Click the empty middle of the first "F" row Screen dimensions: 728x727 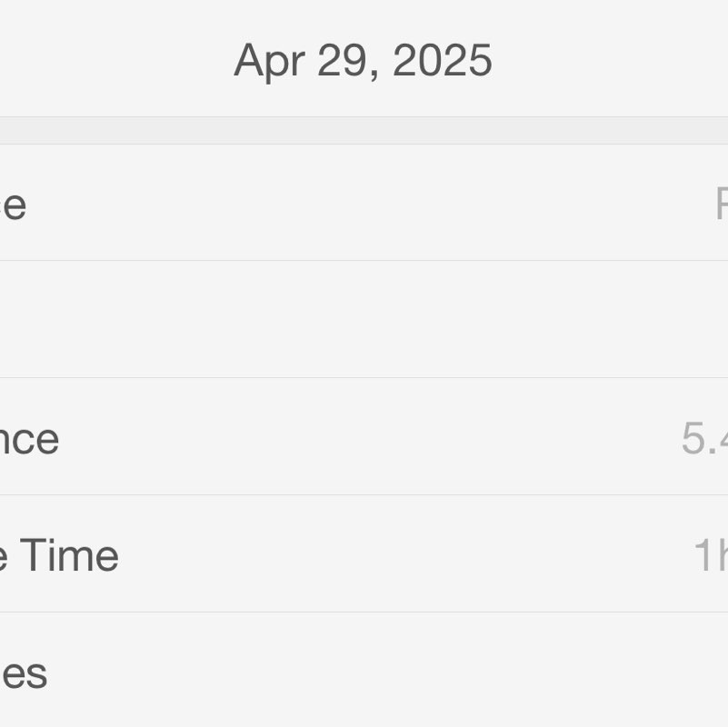click(364, 203)
